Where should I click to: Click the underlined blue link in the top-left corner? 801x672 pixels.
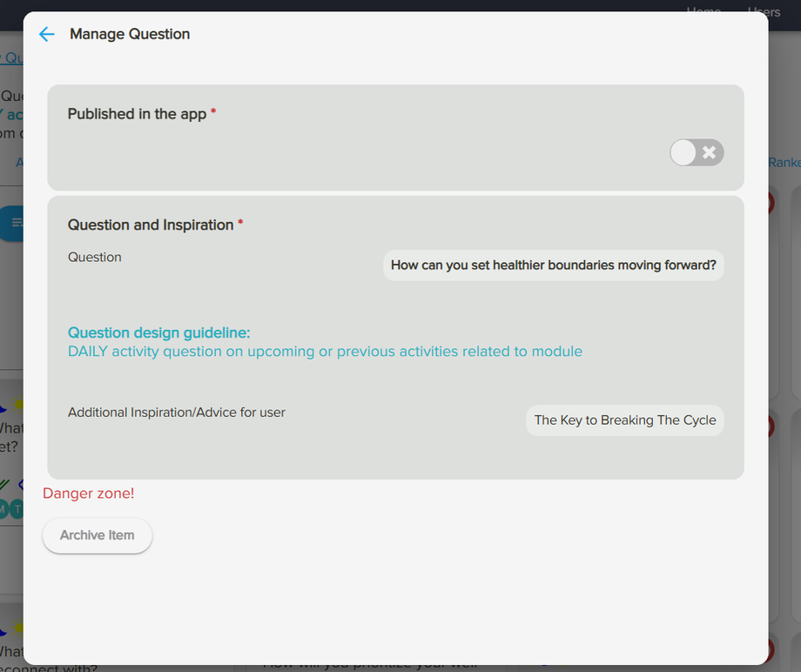point(10,57)
